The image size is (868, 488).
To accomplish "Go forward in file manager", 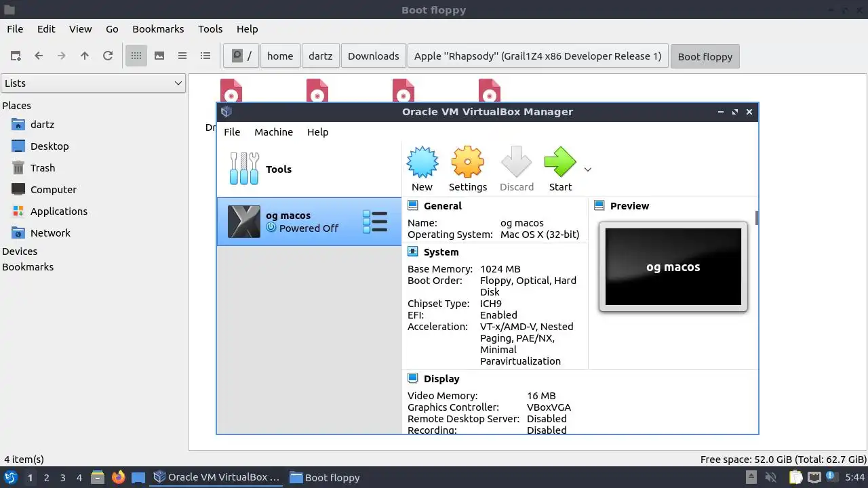I will (62, 56).
